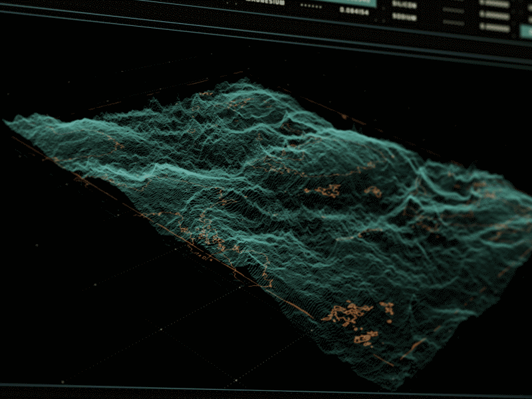Screen dimensions: 532x399
Task: Select the dash indicator beside SODIUM
Action: pos(454,23)
